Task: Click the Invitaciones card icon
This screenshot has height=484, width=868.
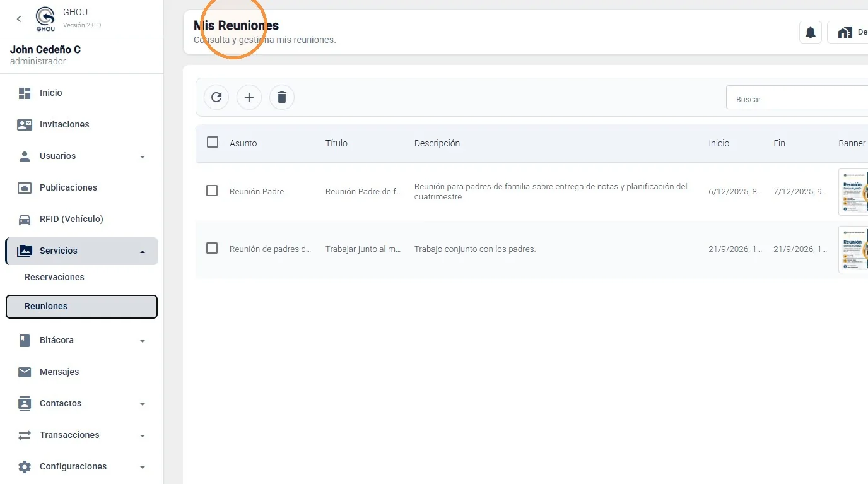Action: [25, 124]
